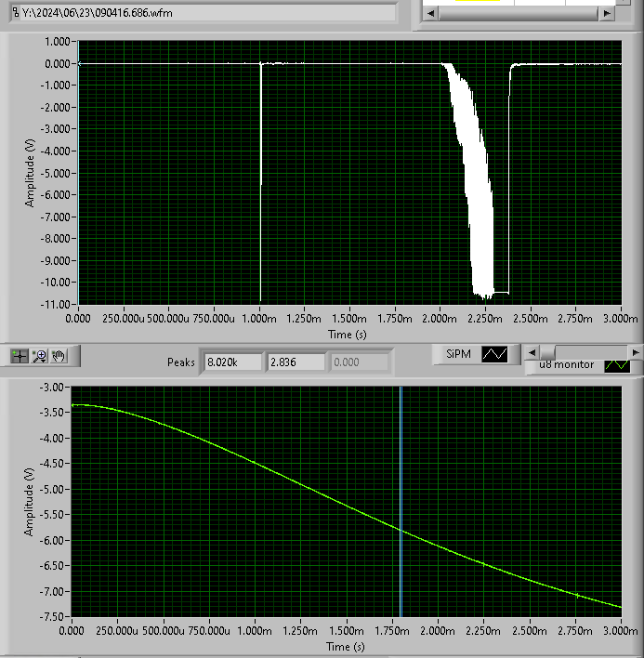Click lower graph Y-axis label -7.50
644x658 pixels.
[52, 617]
